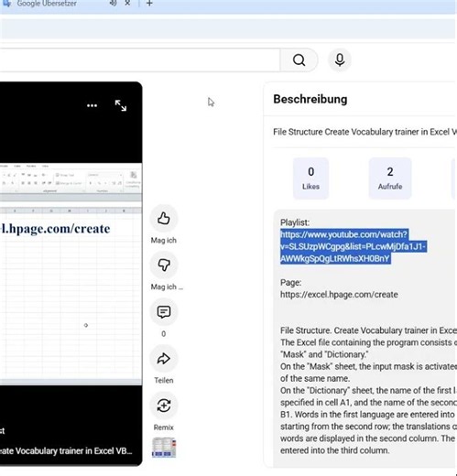Create a Remix of this Short
This screenshot has height=476, width=457.
164,406
